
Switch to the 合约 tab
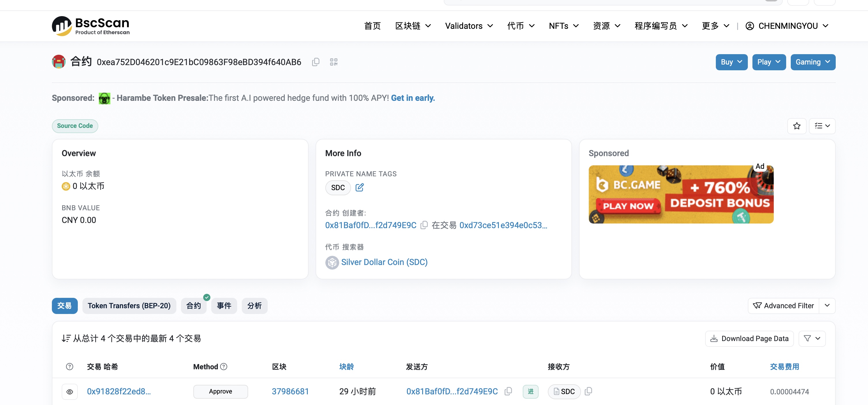coord(193,306)
